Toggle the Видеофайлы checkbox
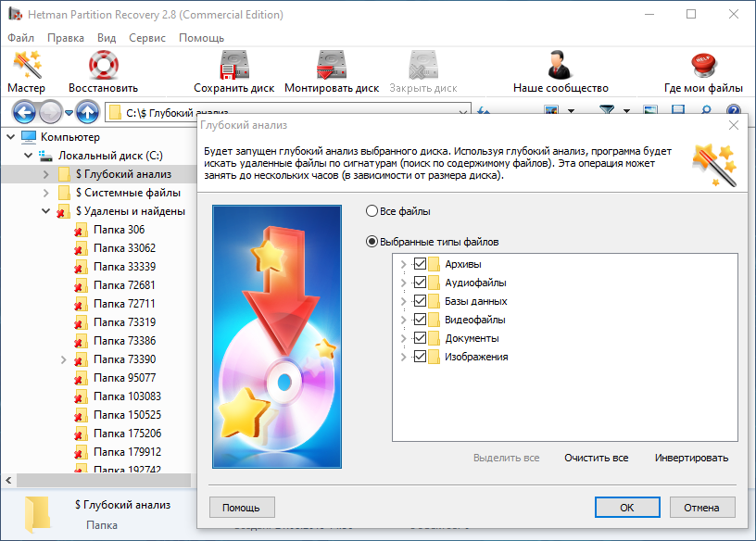The height and width of the screenshot is (541, 756). coord(421,320)
